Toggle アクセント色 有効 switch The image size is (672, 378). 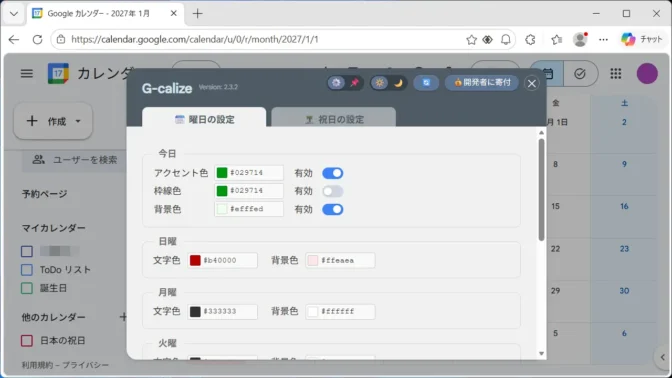tap(333, 173)
